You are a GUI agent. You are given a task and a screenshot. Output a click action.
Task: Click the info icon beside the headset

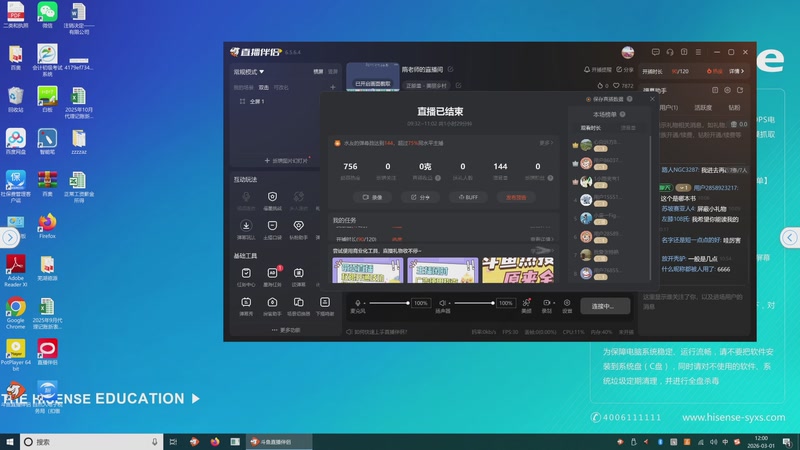click(684, 52)
